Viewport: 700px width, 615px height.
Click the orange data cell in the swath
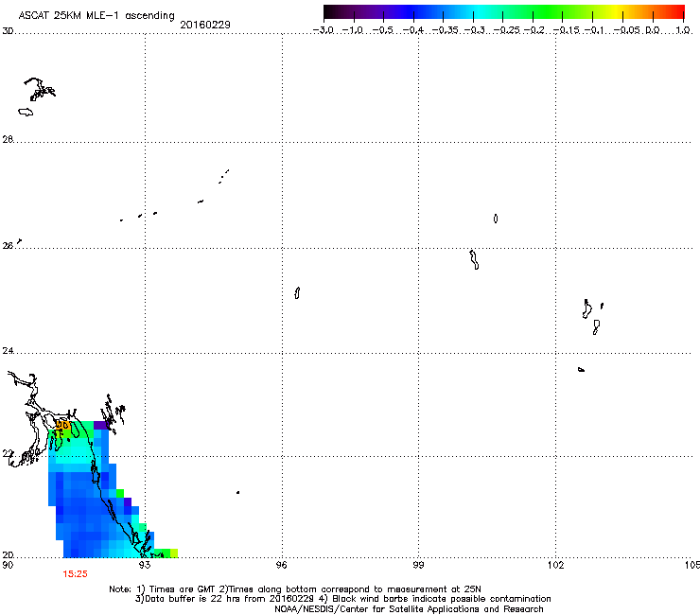(x=63, y=425)
